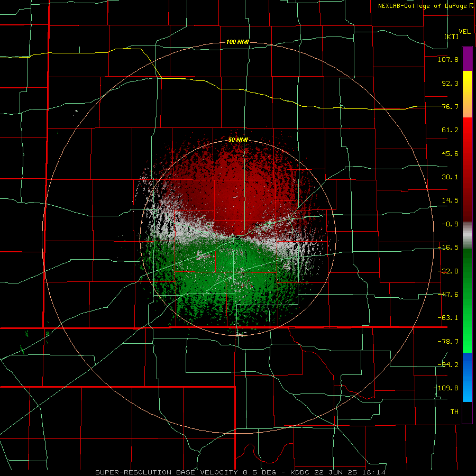Click the VEL legend title

[x=464, y=32]
